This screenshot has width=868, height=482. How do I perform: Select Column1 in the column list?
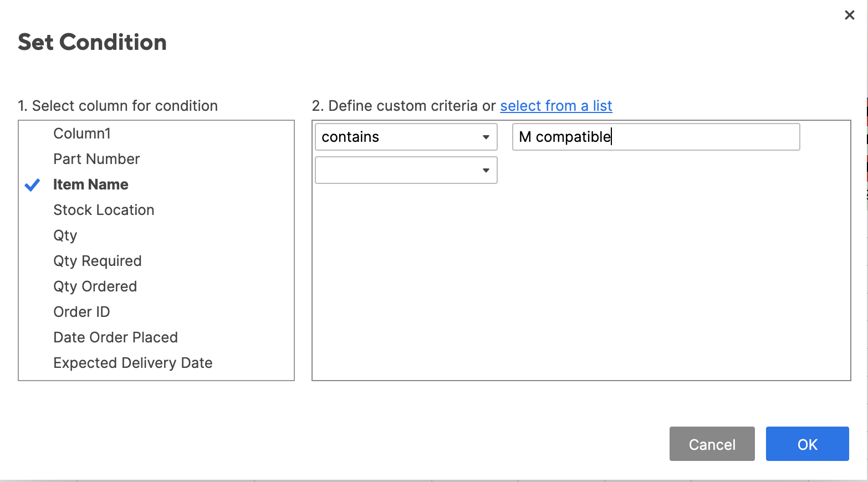tap(82, 134)
